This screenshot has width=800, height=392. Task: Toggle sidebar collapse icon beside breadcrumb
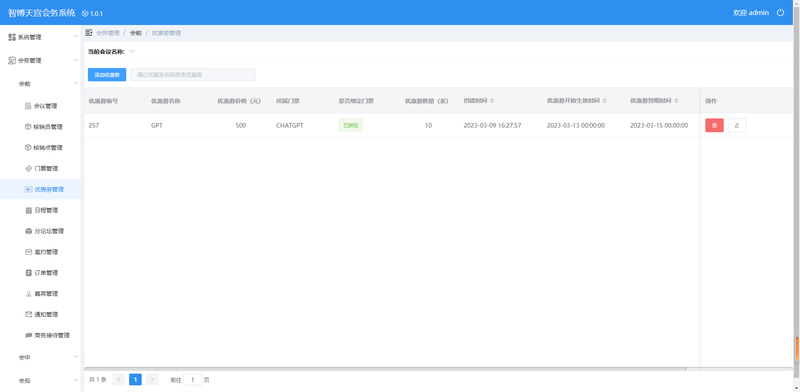pyautogui.click(x=89, y=33)
